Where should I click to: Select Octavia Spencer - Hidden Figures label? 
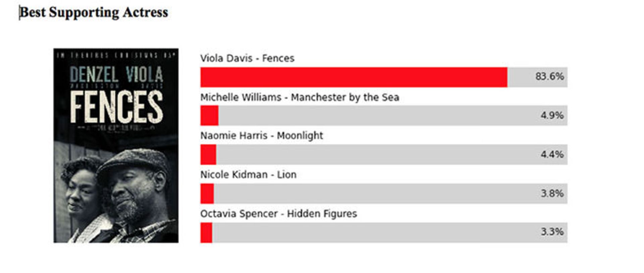[x=278, y=214]
